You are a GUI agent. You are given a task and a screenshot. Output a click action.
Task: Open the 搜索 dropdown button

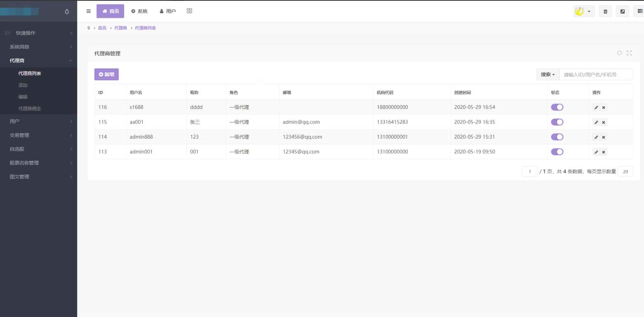tap(547, 75)
